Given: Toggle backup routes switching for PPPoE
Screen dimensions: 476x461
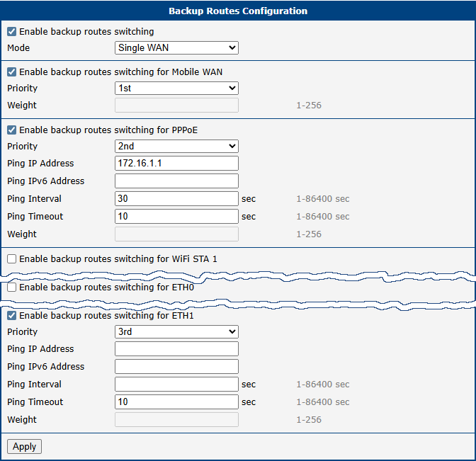Looking at the screenshot, I should coord(11,130).
